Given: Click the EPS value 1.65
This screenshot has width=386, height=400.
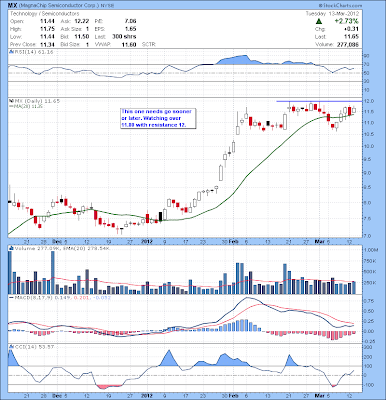Looking at the screenshot, I should (130, 29).
